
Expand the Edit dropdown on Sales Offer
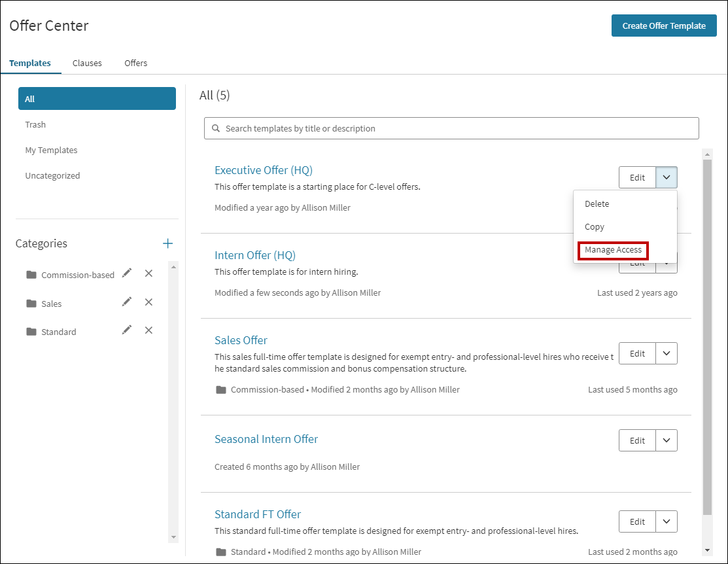coord(666,353)
